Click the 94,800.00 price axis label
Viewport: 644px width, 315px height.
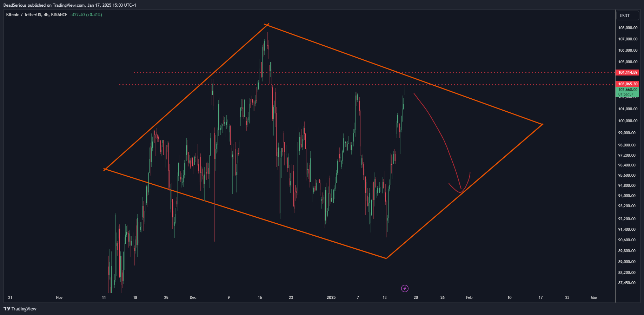(x=627, y=185)
